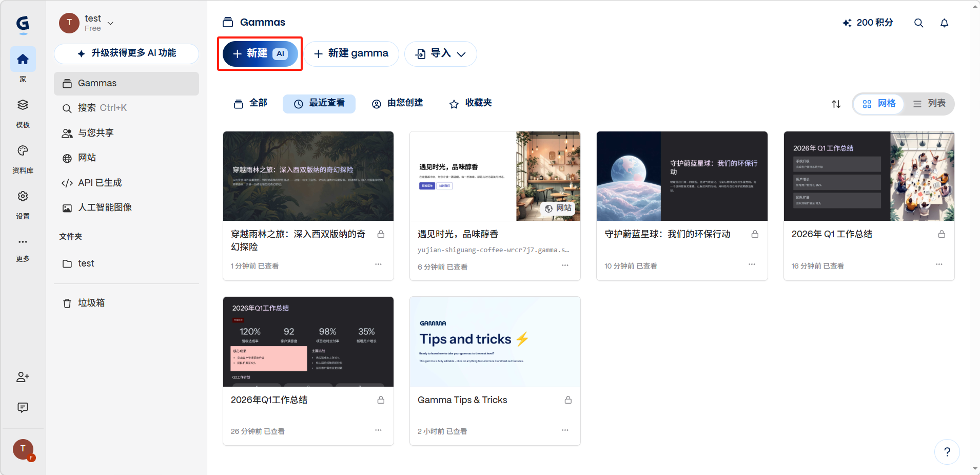Open the help question mark button

tap(947, 452)
